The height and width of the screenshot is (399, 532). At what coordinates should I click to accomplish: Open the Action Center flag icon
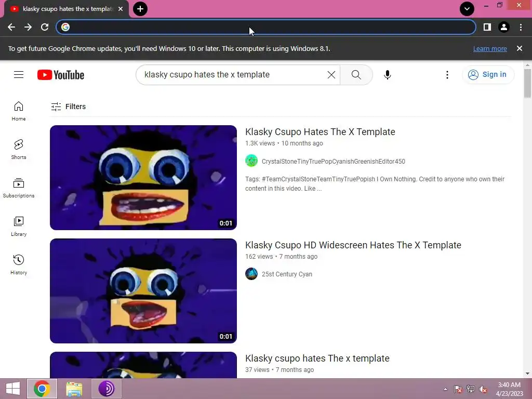tap(458, 389)
